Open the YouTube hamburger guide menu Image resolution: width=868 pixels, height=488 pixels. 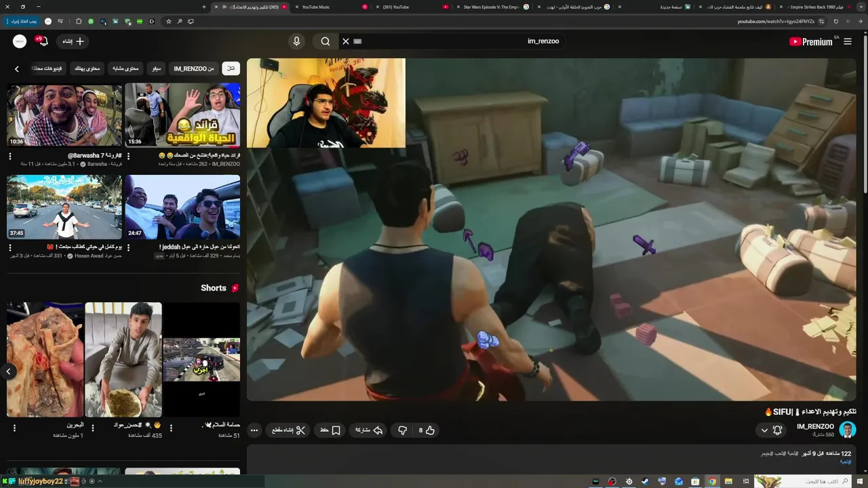847,41
